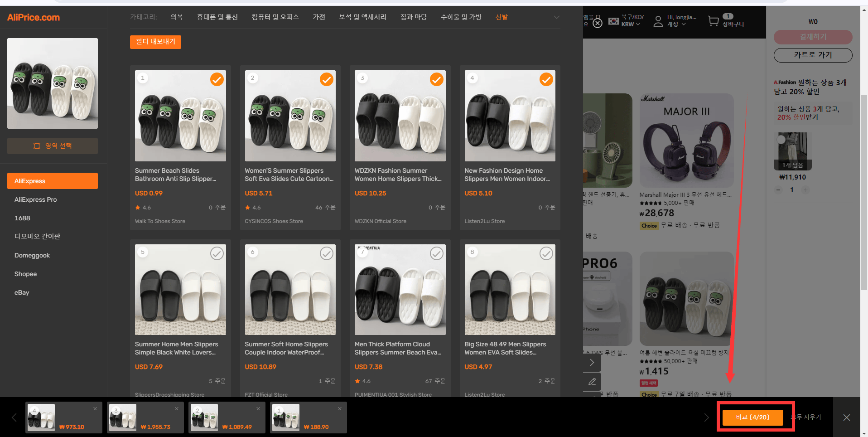Open the account profile icon
The height and width of the screenshot is (437, 868).
(x=658, y=21)
